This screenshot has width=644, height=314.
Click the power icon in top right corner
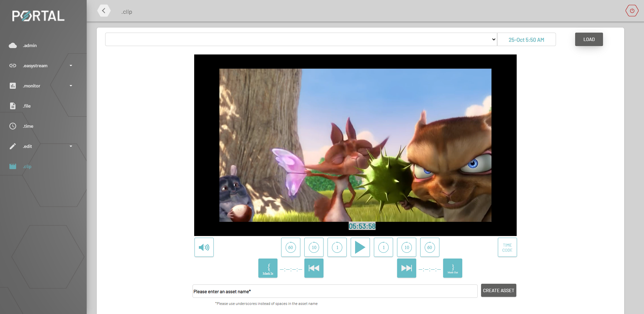pos(632,10)
